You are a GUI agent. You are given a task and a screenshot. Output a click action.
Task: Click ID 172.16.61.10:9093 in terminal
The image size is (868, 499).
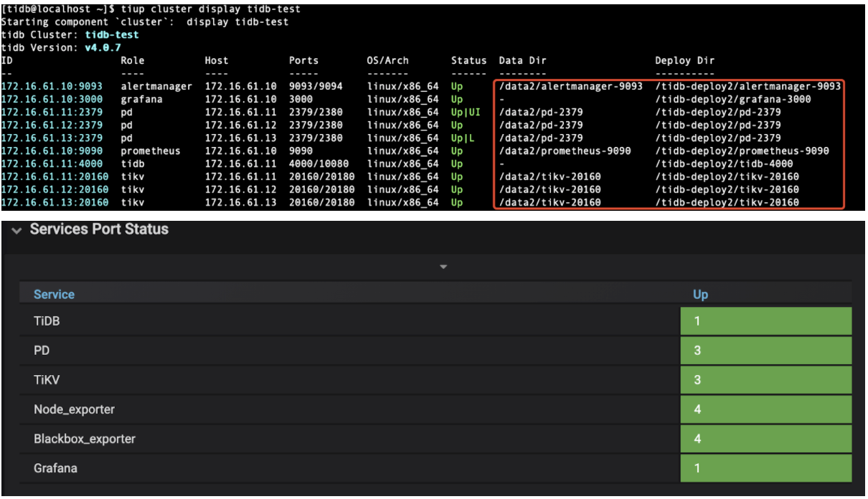click(x=52, y=86)
